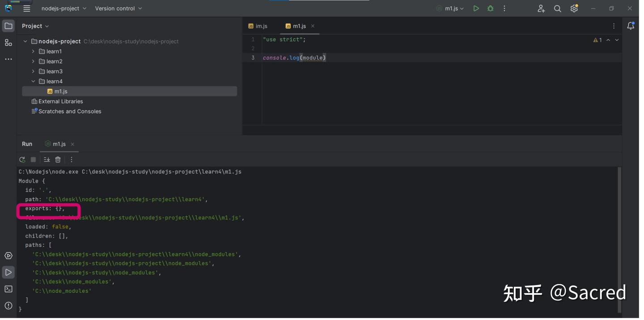Clear console output with the trash icon
The height and width of the screenshot is (320, 644).
(x=58, y=160)
